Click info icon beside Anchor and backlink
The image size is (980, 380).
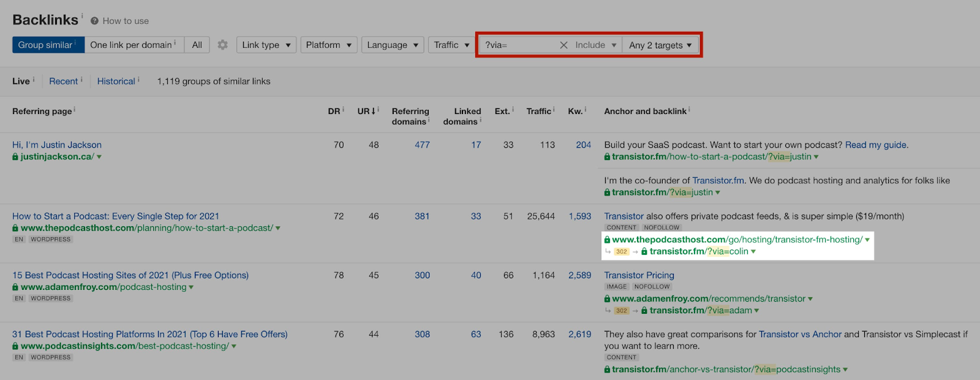tap(689, 110)
